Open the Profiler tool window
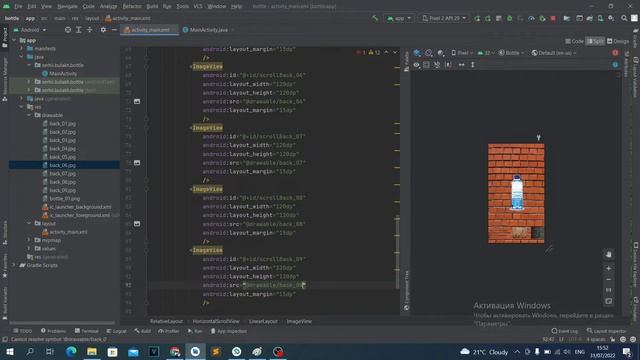The image size is (640, 360). click(169, 331)
